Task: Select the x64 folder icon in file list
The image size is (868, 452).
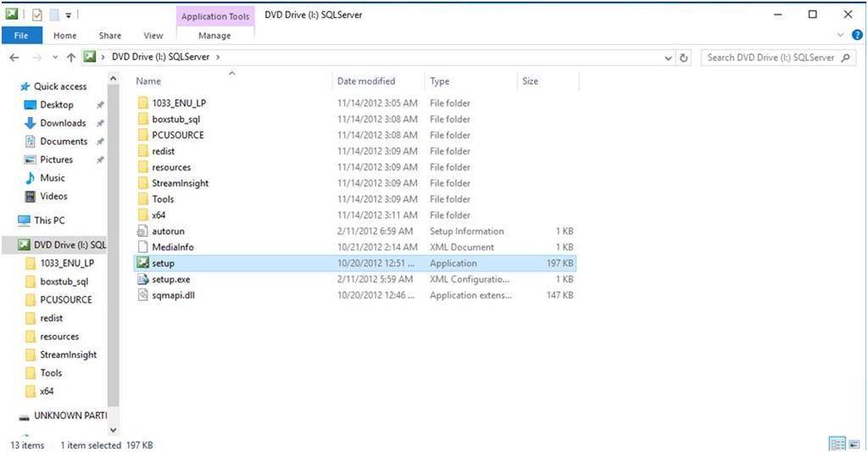Action: (142, 215)
